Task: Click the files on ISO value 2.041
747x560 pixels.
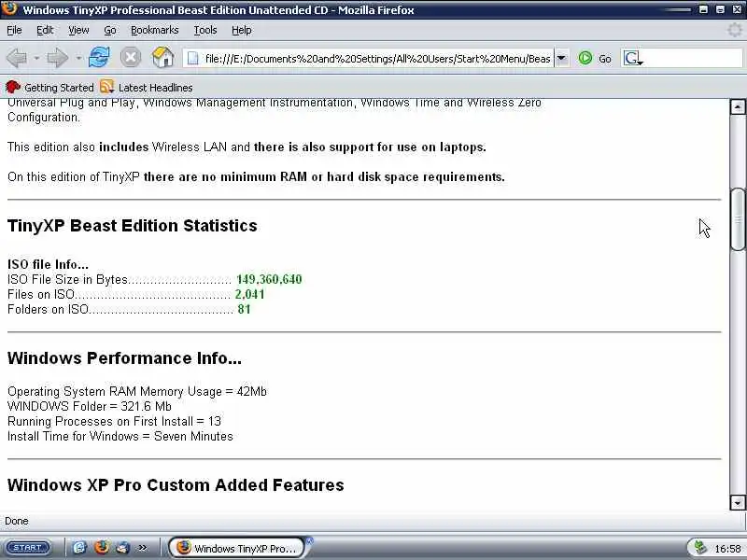Action: coord(249,294)
